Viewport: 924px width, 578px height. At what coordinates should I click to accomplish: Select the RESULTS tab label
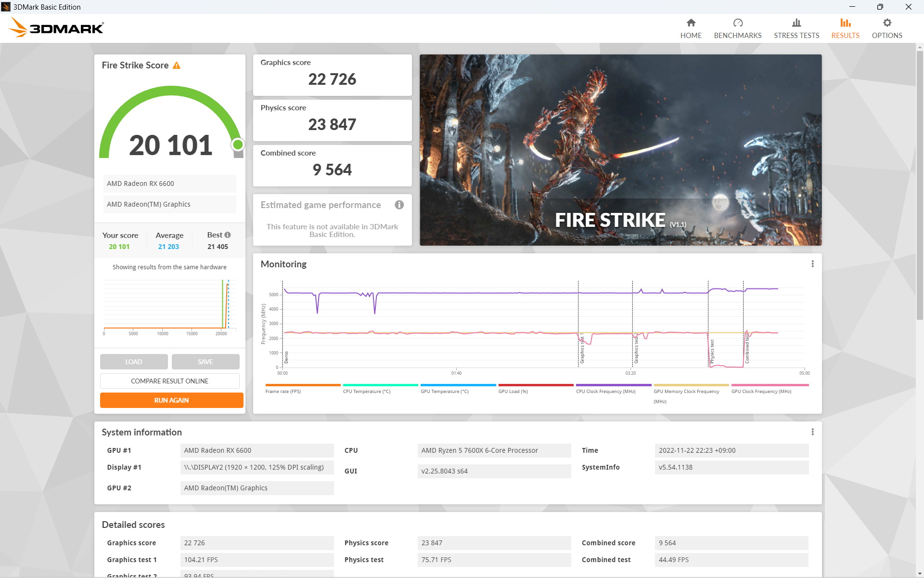click(x=845, y=36)
